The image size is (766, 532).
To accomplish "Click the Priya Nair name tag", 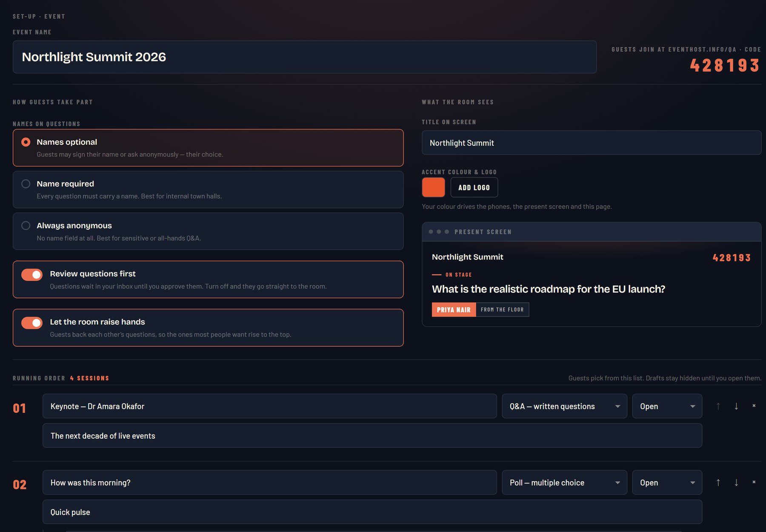I will [x=454, y=310].
